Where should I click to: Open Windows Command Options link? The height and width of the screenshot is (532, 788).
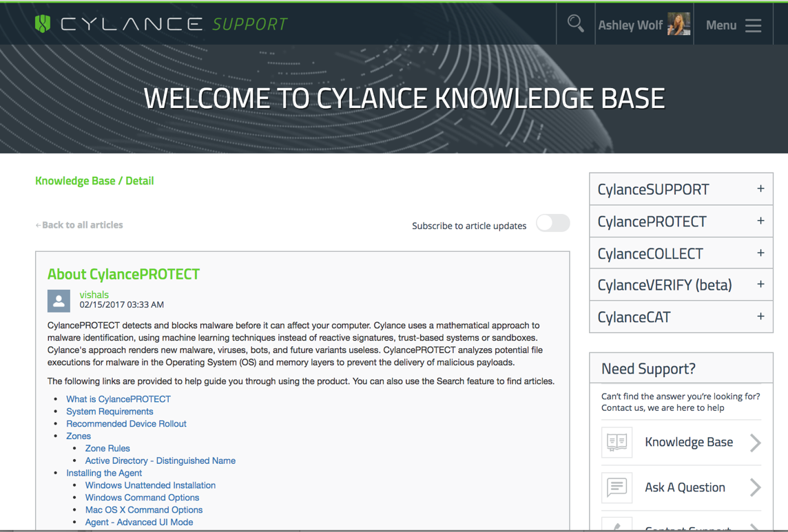click(142, 498)
